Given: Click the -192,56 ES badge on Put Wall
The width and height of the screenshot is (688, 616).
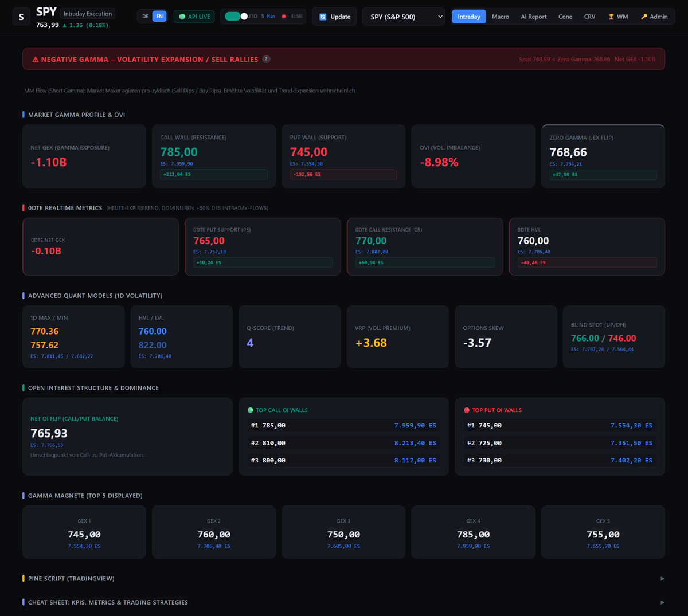Looking at the screenshot, I should [343, 174].
